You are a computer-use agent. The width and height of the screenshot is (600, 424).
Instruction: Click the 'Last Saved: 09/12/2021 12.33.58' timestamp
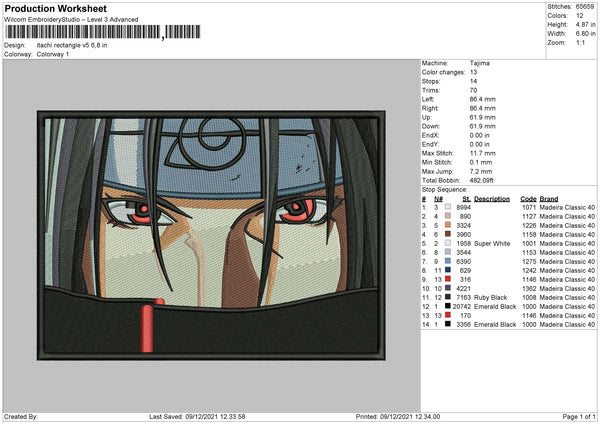(197, 416)
